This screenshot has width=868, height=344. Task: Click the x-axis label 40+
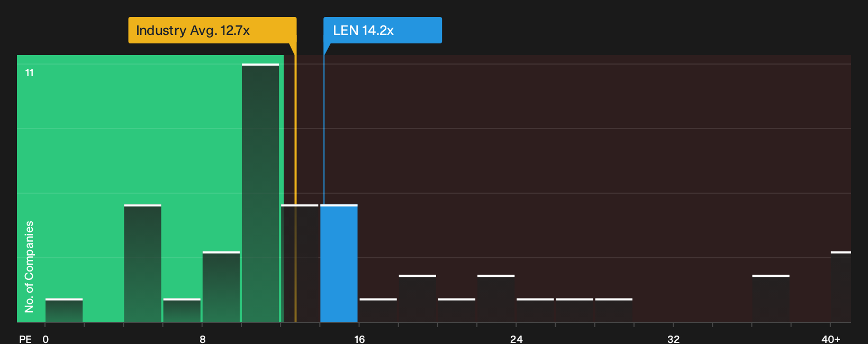click(830, 339)
